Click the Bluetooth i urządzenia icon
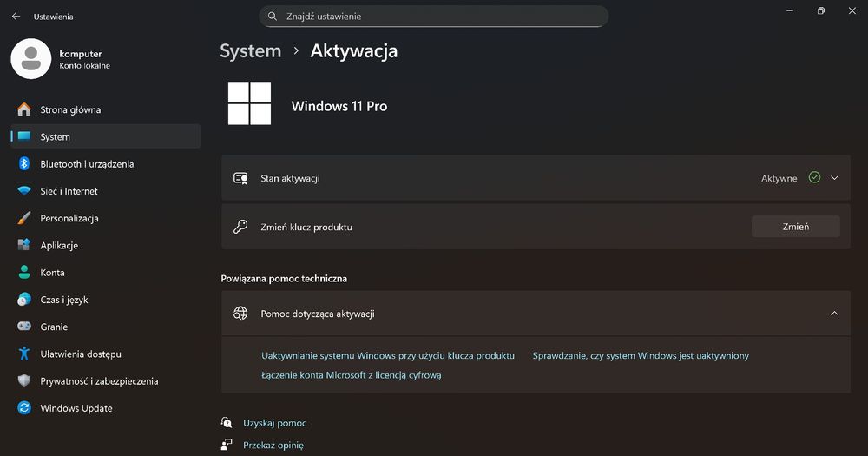Image resolution: width=868 pixels, height=456 pixels. click(x=24, y=164)
